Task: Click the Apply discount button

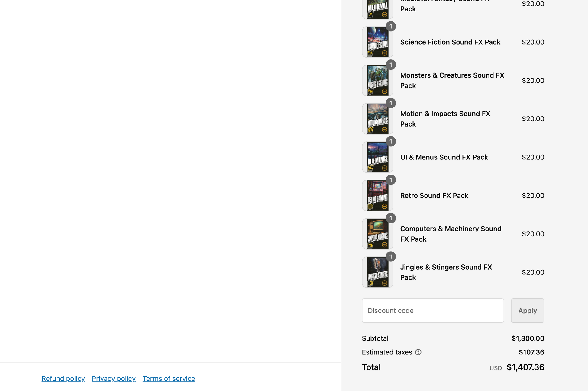Action: click(x=527, y=310)
